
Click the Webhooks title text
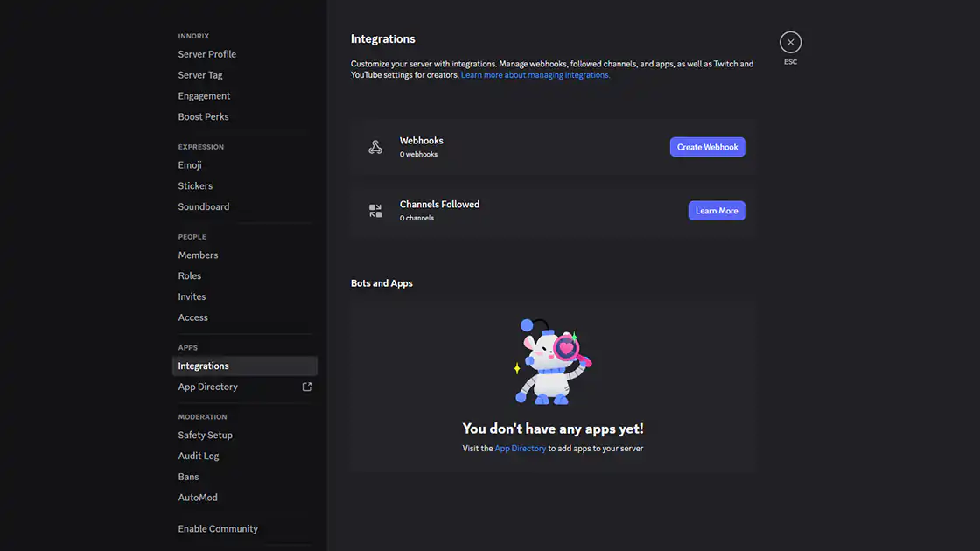pyautogui.click(x=421, y=141)
